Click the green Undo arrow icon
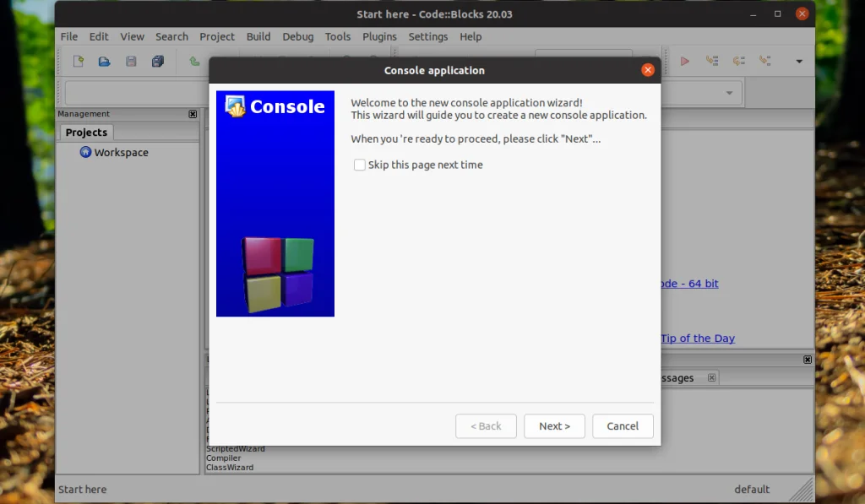This screenshot has height=504, width=865. click(x=194, y=62)
